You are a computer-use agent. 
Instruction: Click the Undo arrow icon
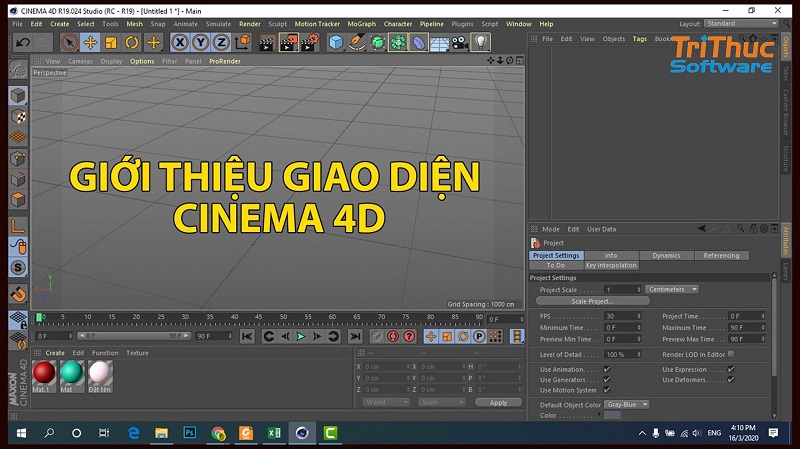pos(21,42)
